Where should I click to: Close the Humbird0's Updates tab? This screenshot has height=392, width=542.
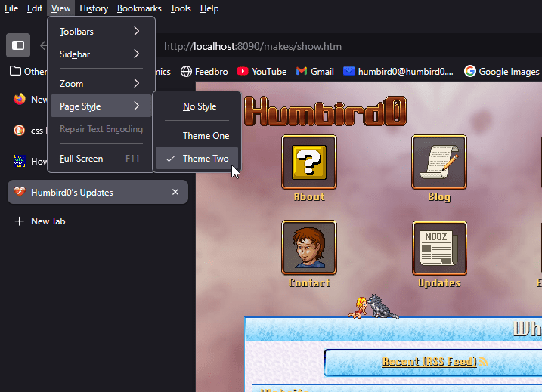pyautogui.click(x=175, y=193)
